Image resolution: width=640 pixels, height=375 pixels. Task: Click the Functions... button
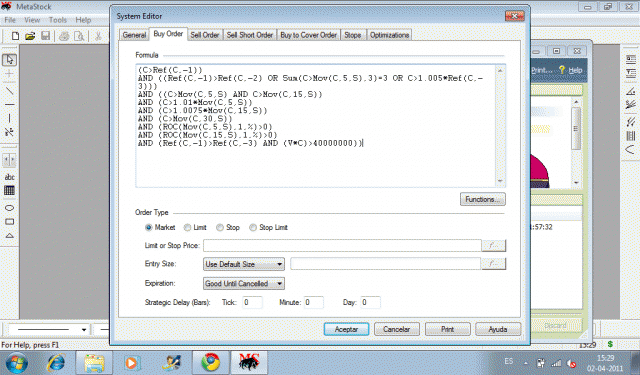(482, 199)
